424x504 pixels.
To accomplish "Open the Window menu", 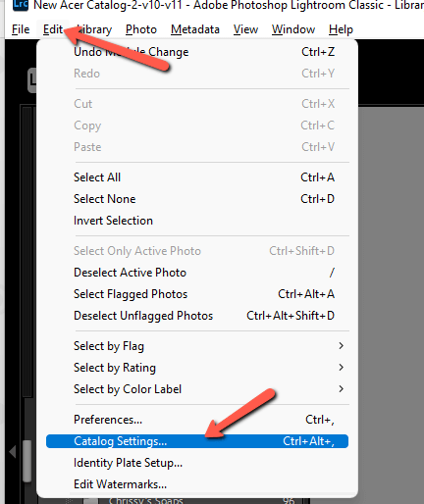I will [x=293, y=29].
